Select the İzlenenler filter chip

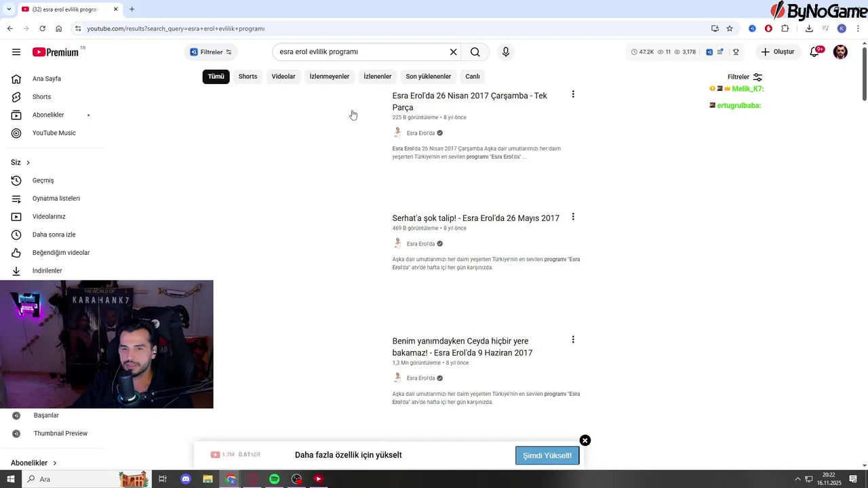378,77
